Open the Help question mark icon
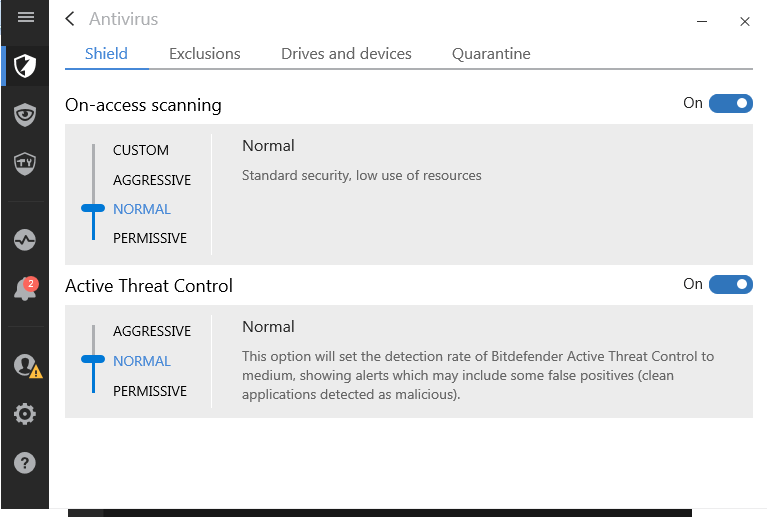 pos(25,463)
